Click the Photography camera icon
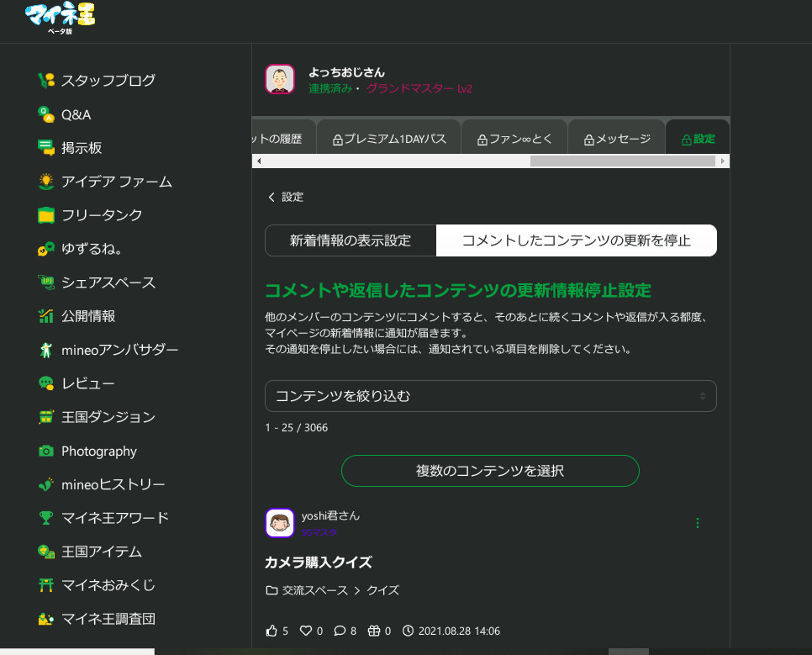812x655 pixels. [46, 452]
